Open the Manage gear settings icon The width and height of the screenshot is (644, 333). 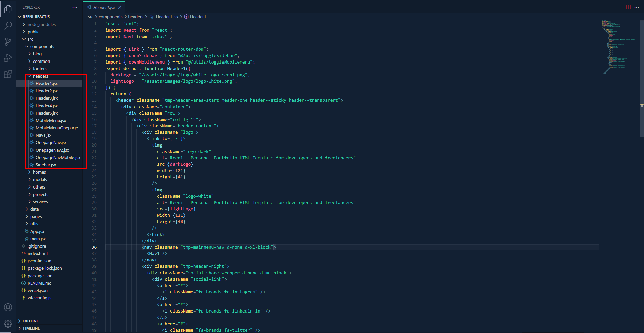click(8, 323)
